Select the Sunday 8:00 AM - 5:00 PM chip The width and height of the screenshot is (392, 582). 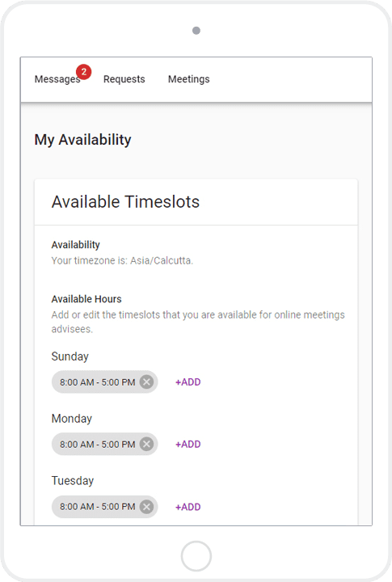(x=97, y=382)
